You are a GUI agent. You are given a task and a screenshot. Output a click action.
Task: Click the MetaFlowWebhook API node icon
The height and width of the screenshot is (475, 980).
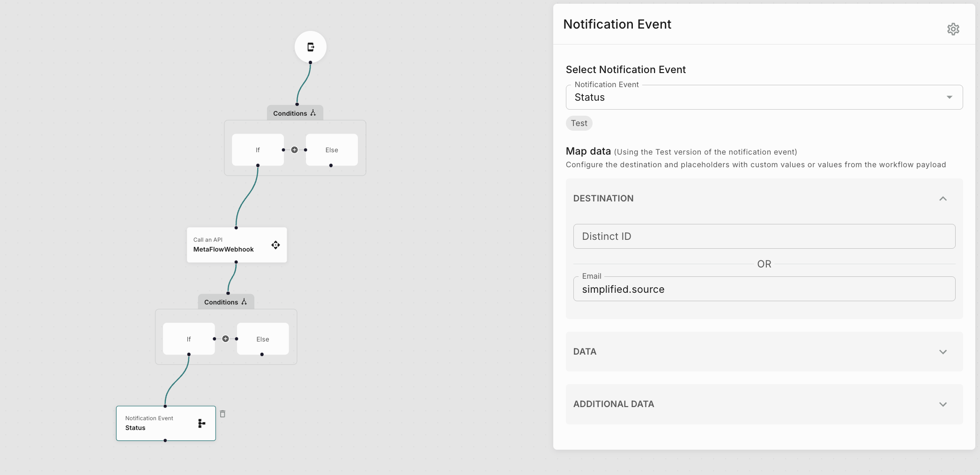[x=275, y=245]
